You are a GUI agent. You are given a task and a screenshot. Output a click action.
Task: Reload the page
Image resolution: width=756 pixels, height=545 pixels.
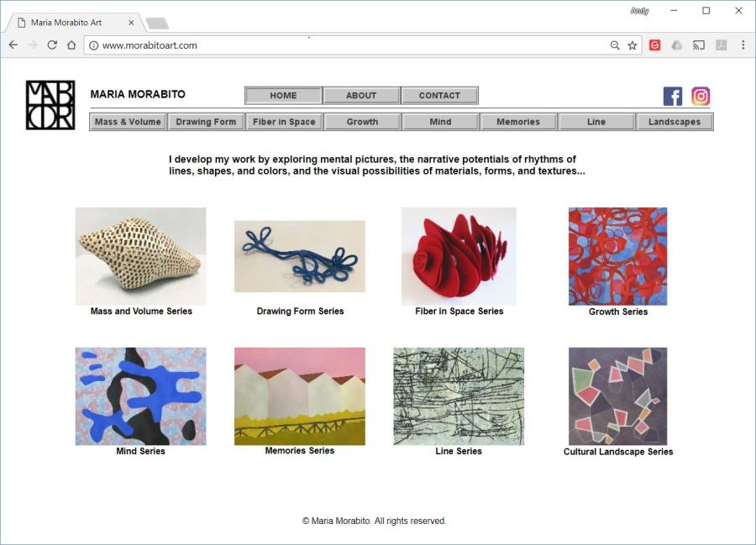tap(52, 45)
